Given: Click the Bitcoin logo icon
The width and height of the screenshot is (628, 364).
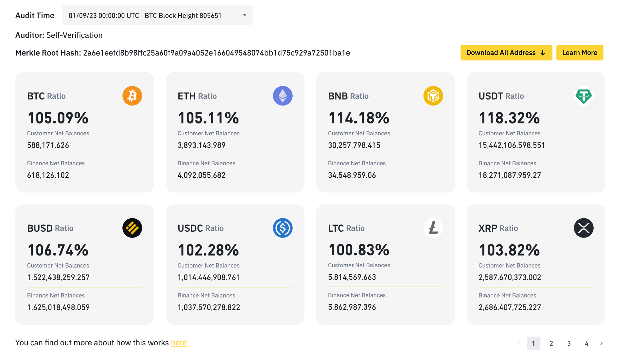Looking at the screenshot, I should pos(132,96).
